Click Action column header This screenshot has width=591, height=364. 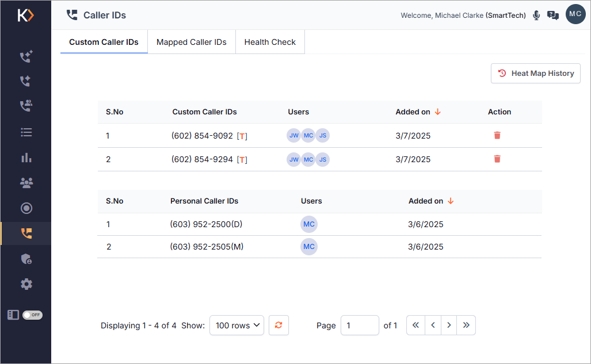tap(500, 112)
